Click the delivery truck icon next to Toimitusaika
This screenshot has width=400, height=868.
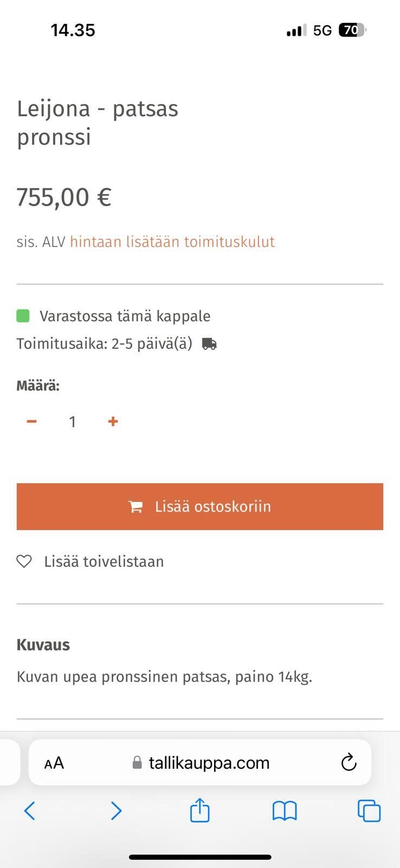pyautogui.click(x=208, y=343)
